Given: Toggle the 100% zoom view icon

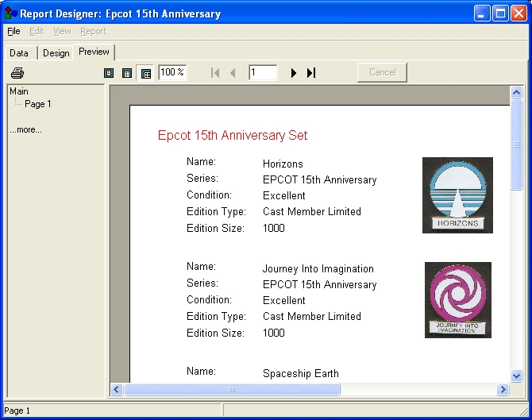Looking at the screenshot, I should point(145,73).
